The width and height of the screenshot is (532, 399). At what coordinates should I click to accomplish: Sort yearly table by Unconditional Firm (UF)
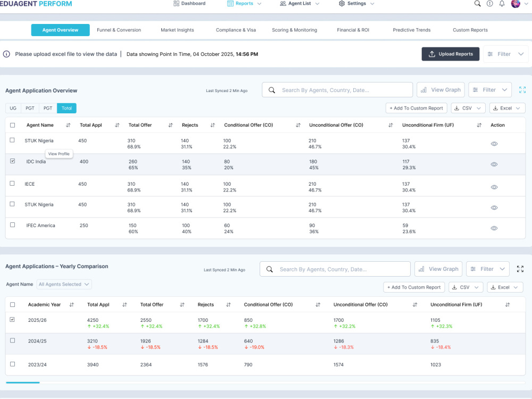[x=508, y=305]
